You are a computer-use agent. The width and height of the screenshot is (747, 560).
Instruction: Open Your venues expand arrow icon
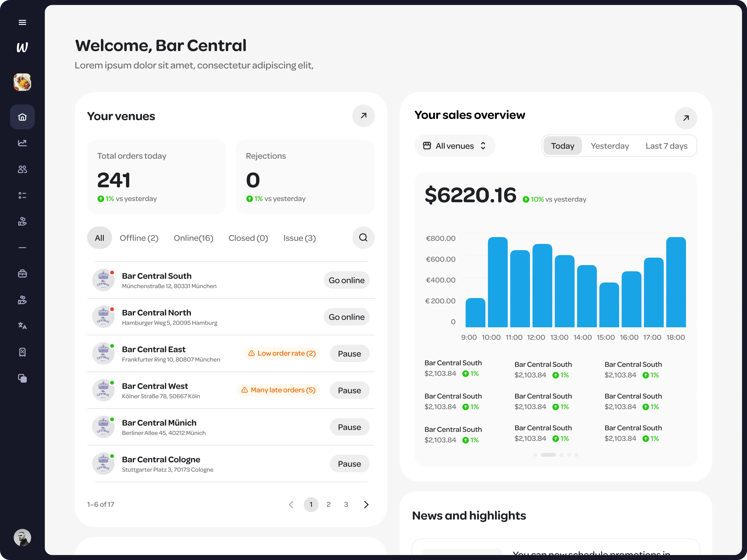pos(363,116)
